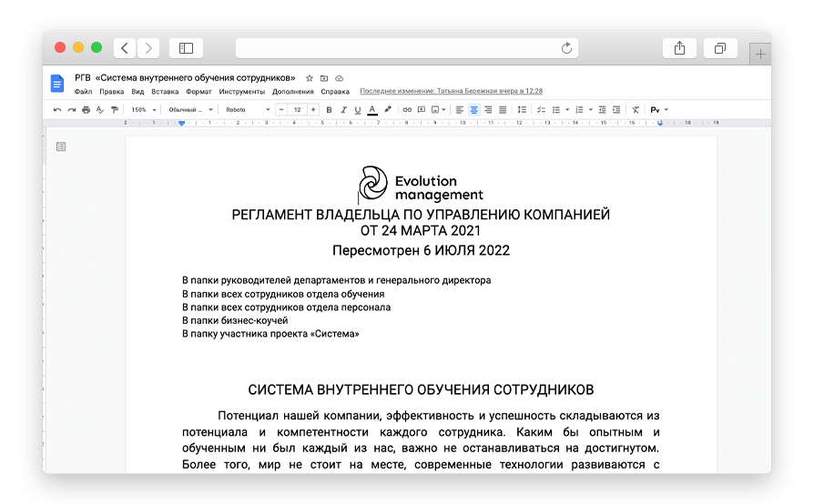Open the input tools Ру dropdown
814x504 pixels.
(x=659, y=110)
